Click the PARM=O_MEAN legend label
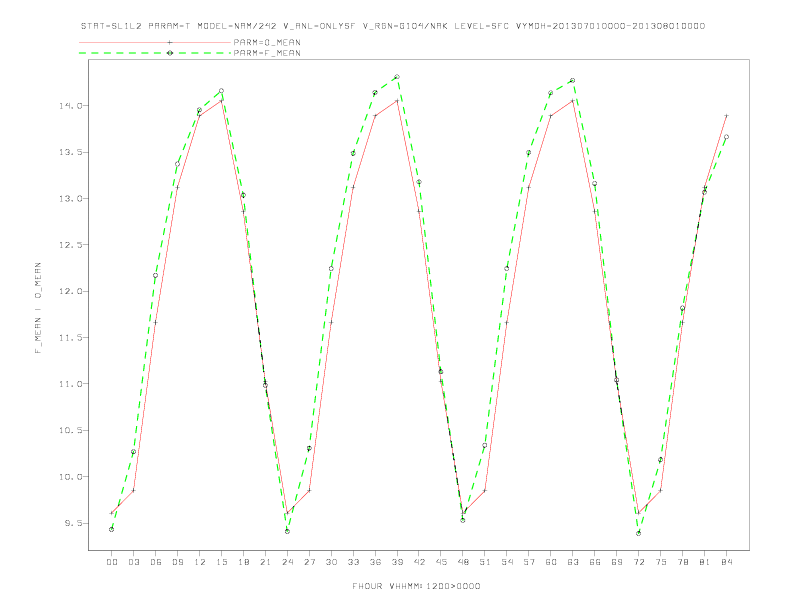Screen dimensions: 792x612 click(267, 42)
